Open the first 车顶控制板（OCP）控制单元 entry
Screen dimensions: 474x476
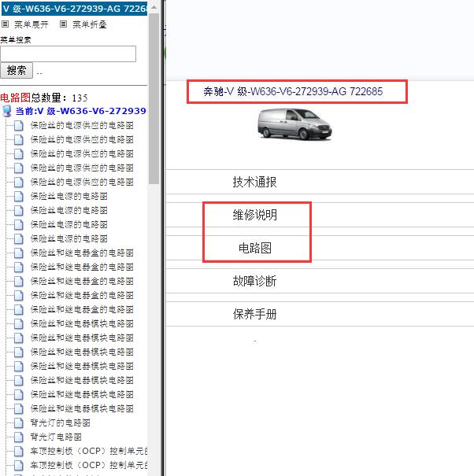pyautogui.click(x=89, y=451)
